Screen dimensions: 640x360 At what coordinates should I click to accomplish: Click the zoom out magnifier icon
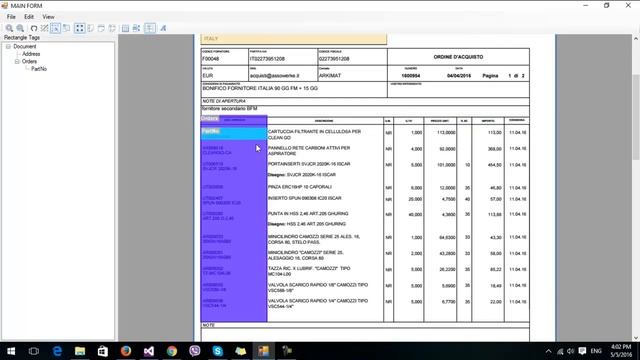tap(20, 28)
